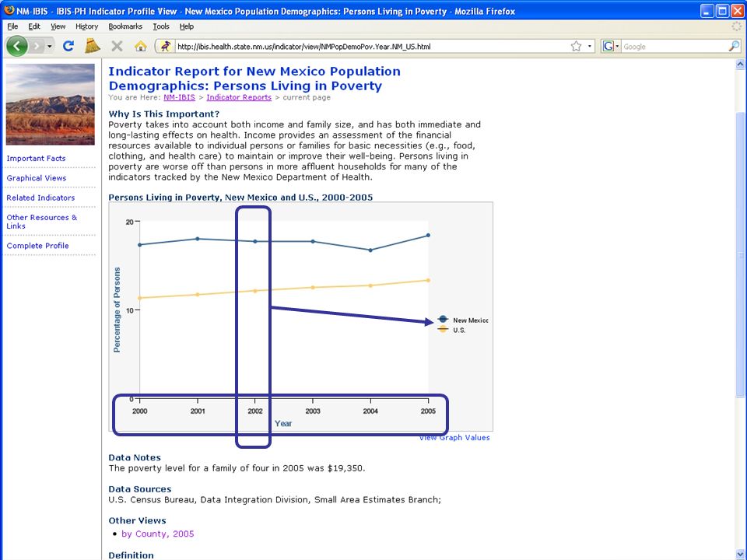The image size is (747, 560).
Task: Click the Firefox icon in the title bar
Action: click(x=9, y=10)
